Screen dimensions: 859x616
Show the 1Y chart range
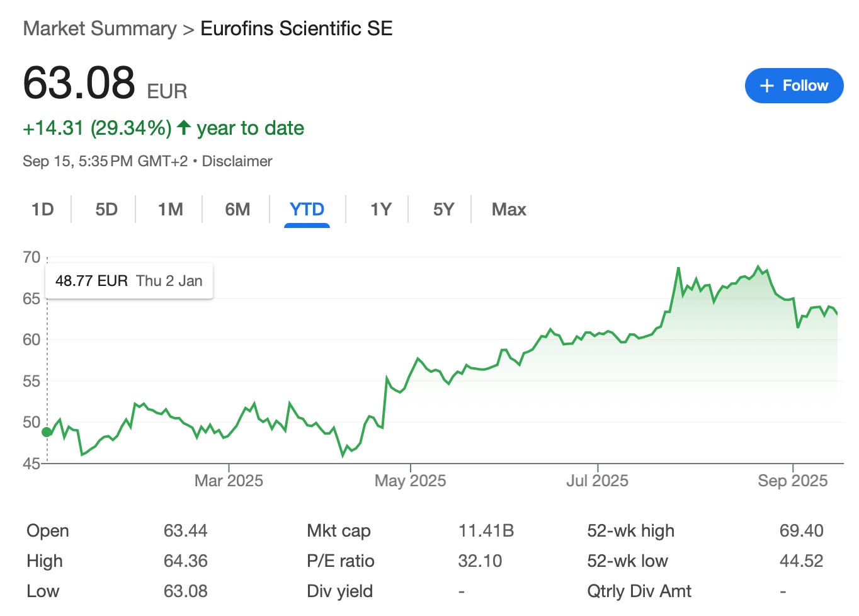coord(380,209)
